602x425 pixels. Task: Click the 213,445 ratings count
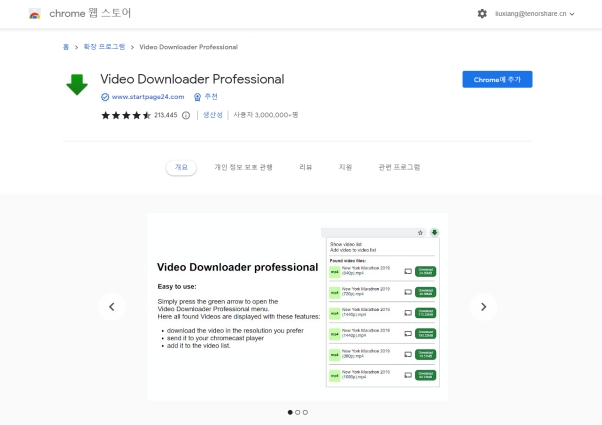(165, 115)
